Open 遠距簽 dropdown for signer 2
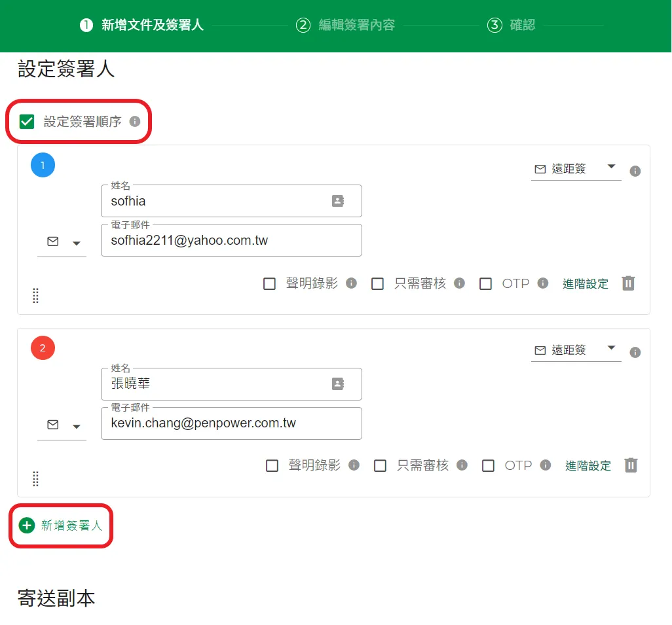Image resolution: width=672 pixels, height=625 pixels. coord(576,351)
